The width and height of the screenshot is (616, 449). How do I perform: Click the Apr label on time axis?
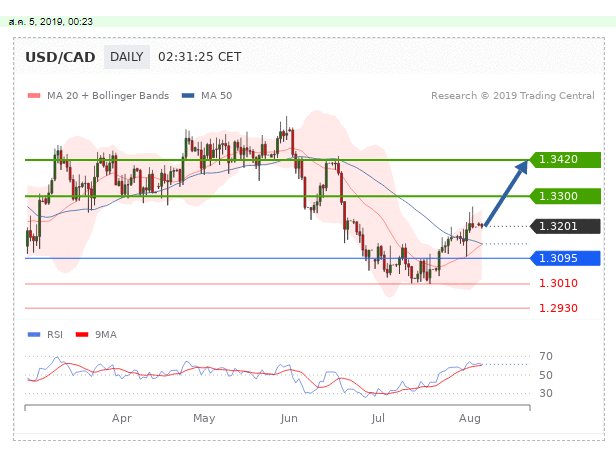click(122, 418)
